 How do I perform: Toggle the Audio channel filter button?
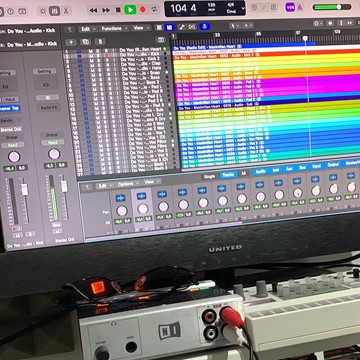(x=261, y=171)
